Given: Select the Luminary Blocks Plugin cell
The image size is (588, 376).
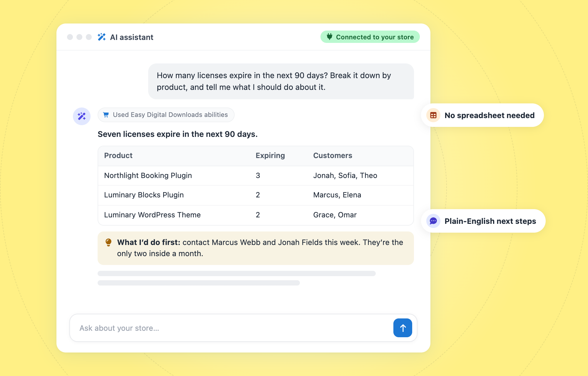Looking at the screenshot, I should coord(144,195).
